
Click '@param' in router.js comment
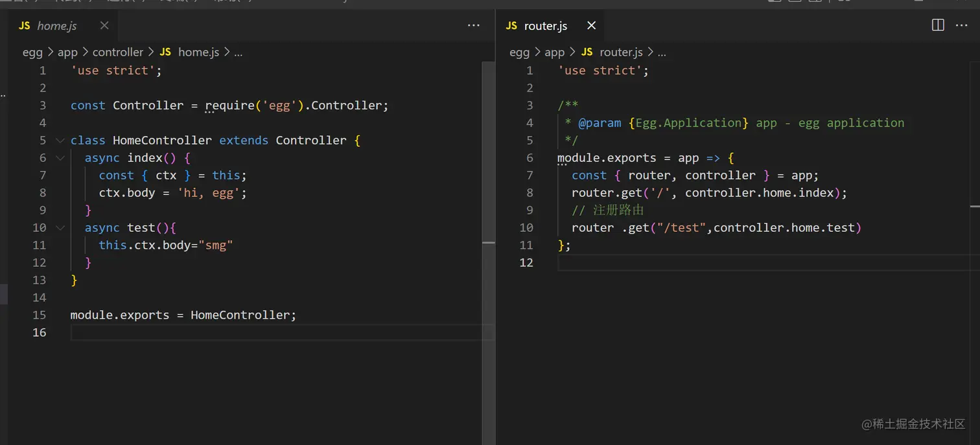(x=600, y=123)
